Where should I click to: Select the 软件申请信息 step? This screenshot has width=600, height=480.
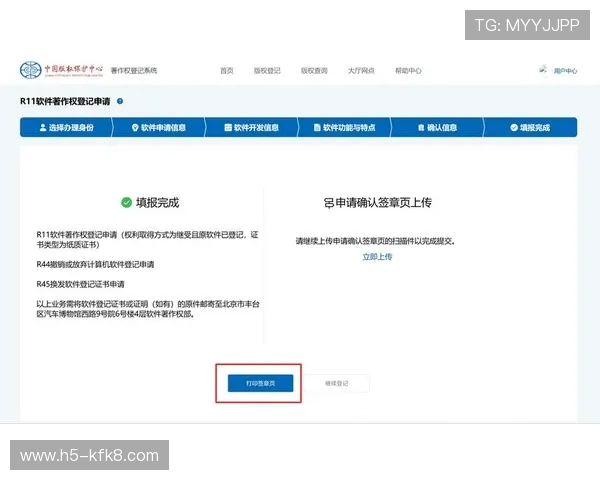[x=159, y=127]
